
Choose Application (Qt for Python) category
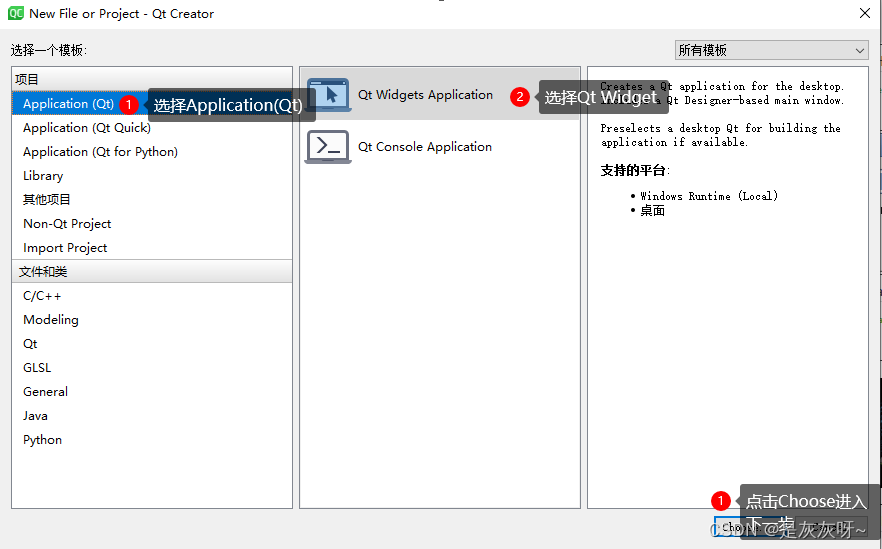coord(100,152)
